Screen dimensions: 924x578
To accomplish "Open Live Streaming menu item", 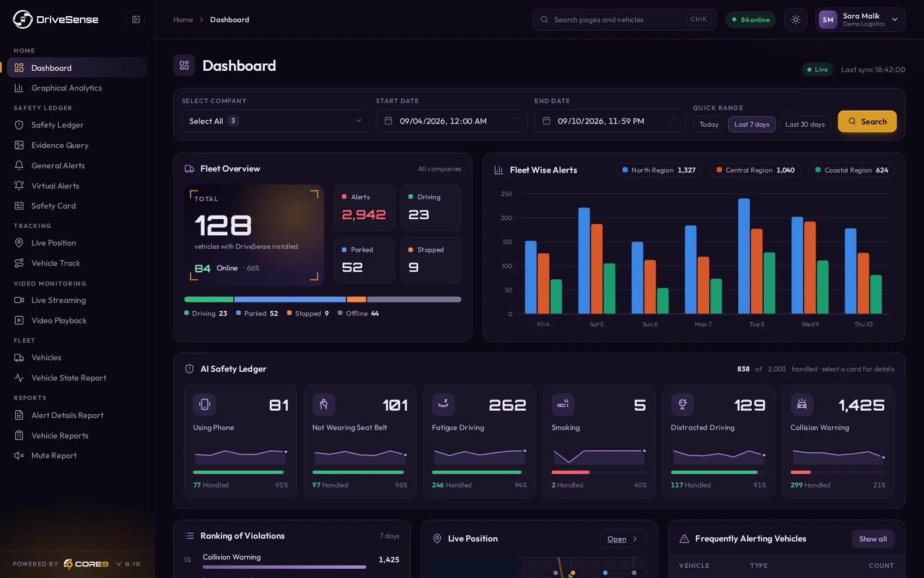I will (x=77, y=300).
